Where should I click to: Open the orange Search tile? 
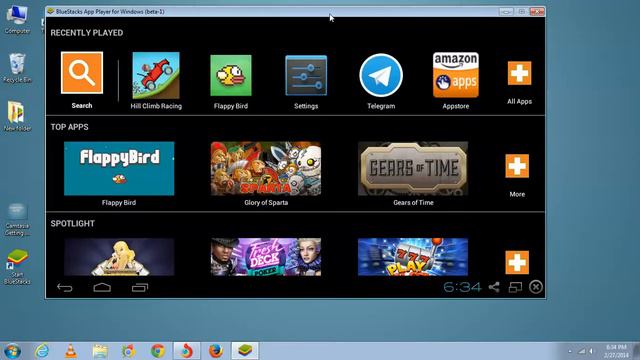point(82,73)
